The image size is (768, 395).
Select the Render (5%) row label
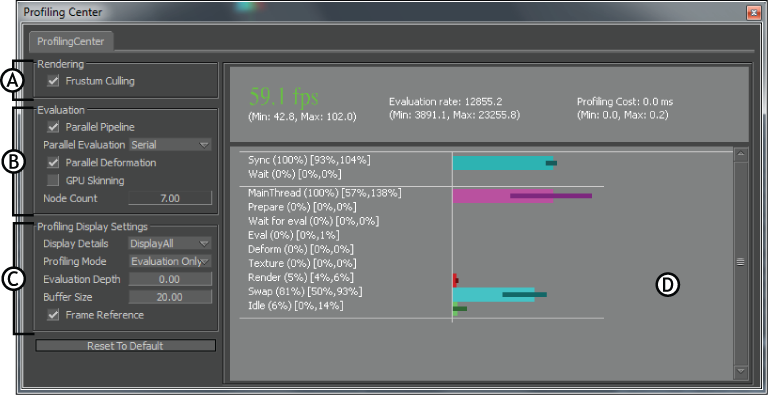click(301, 277)
